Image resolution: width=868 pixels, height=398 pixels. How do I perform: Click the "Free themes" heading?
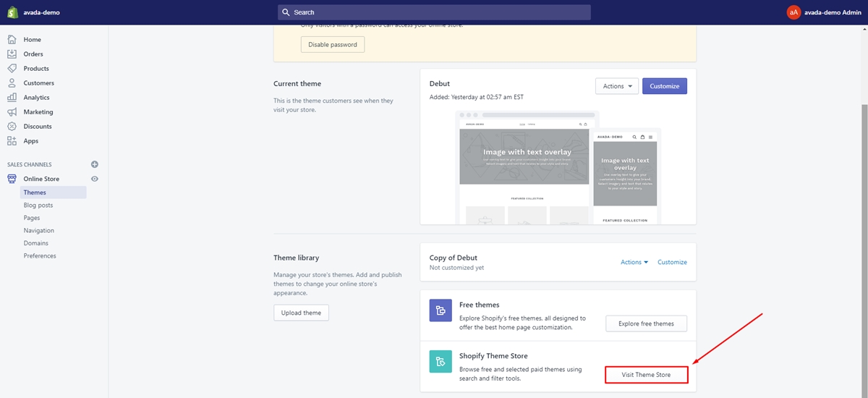point(480,305)
